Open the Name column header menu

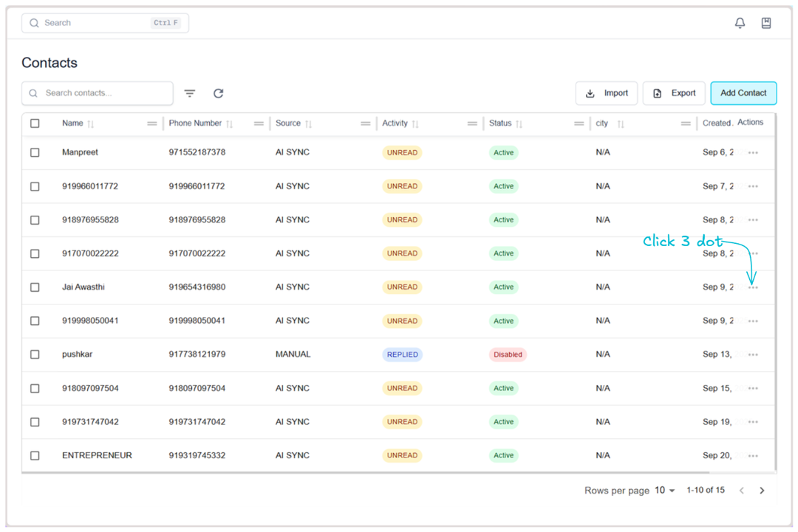point(152,123)
